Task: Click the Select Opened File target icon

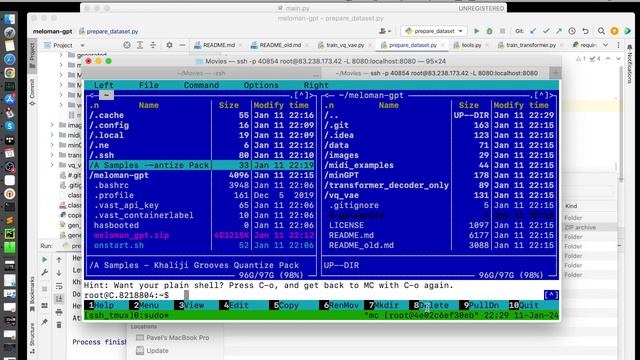Action: (x=127, y=45)
